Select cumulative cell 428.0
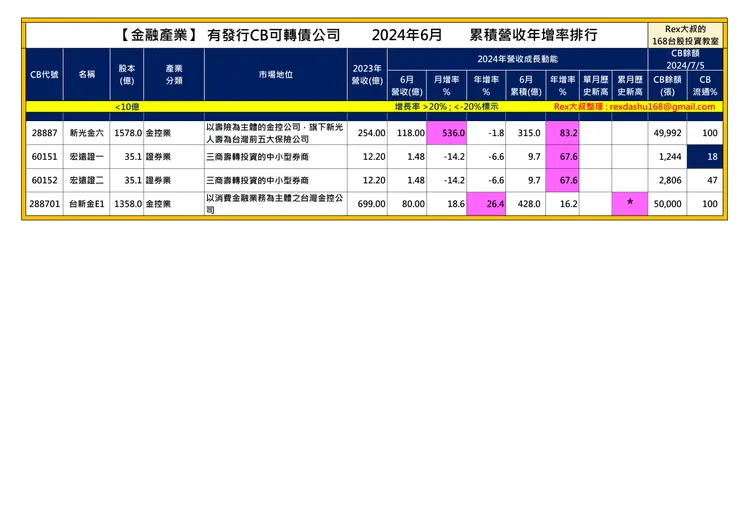 (526, 204)
